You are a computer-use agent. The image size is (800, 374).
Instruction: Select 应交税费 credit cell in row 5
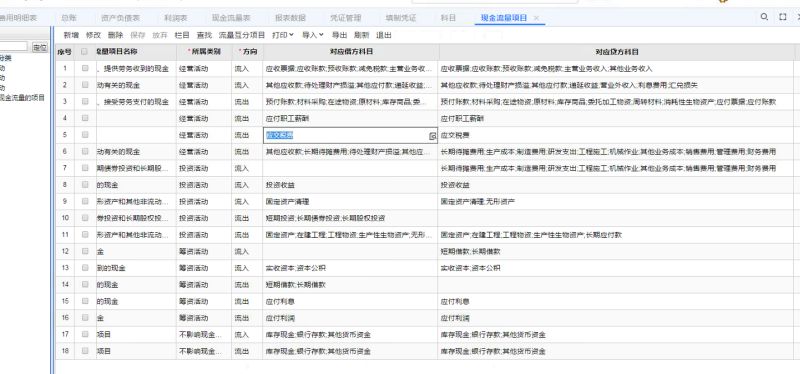pyautogui.click(x=616, y=135)
